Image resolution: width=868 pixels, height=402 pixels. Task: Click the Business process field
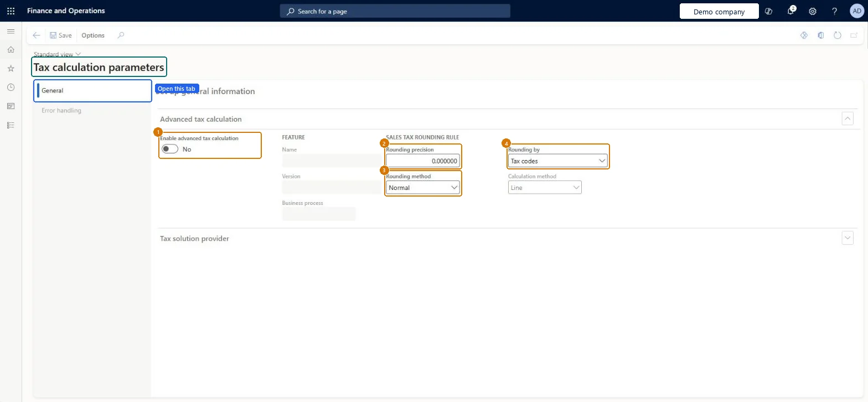pos(319,214)
